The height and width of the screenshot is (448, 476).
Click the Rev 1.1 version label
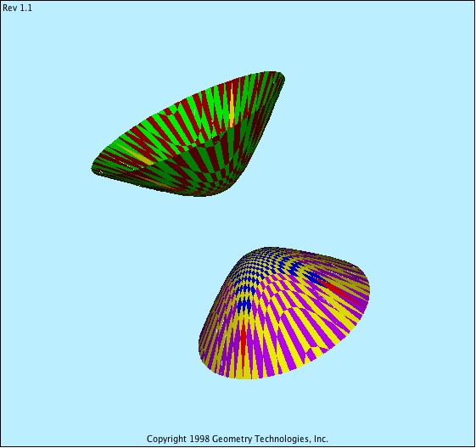click(x=17, y=8)
